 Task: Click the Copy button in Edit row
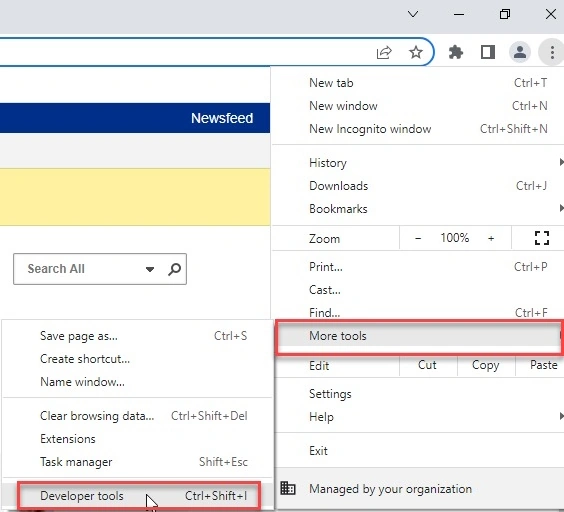(x=486, y=365)
